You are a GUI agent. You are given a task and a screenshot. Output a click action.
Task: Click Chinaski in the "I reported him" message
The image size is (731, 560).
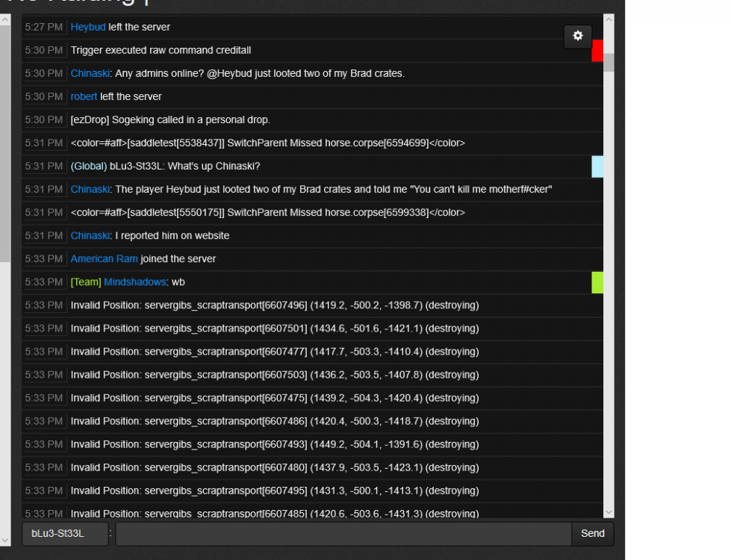(90, 236)
